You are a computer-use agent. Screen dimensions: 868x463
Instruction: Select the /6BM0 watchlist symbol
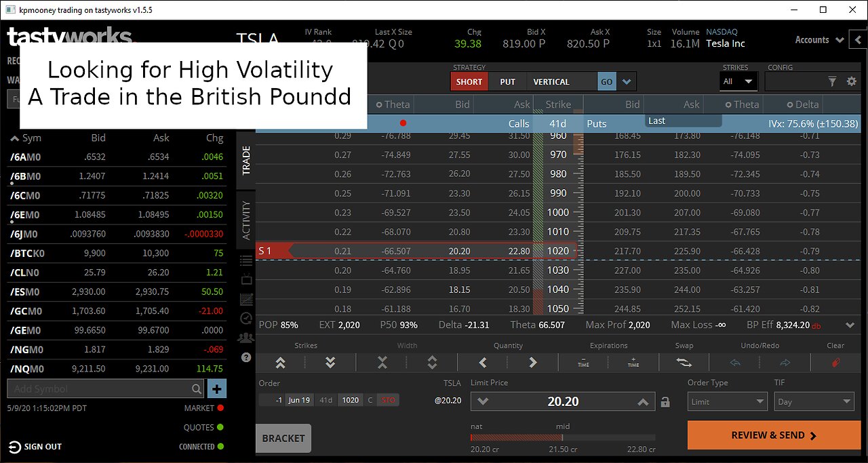coord(26,176)
